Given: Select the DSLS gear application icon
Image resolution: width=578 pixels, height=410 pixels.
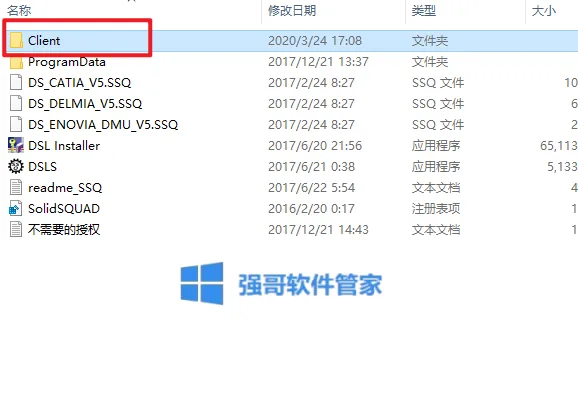Looking at the screenshot, I should click(16, 166).
